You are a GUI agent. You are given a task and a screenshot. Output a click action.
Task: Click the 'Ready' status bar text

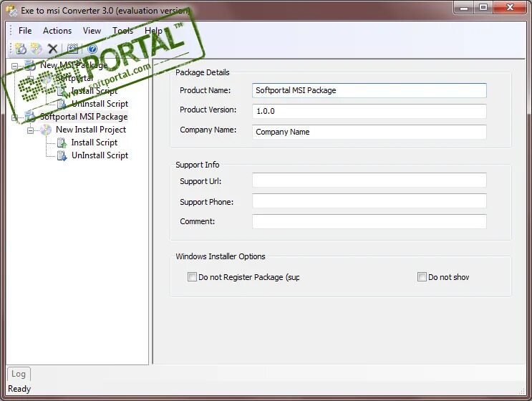pos(19,389)
